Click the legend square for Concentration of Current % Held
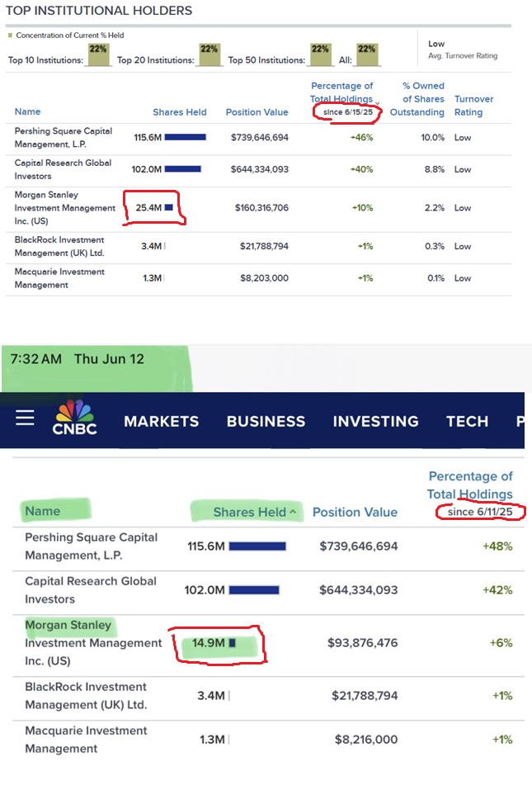This screenshot has height=785, width=532. [x=10, y=35]
